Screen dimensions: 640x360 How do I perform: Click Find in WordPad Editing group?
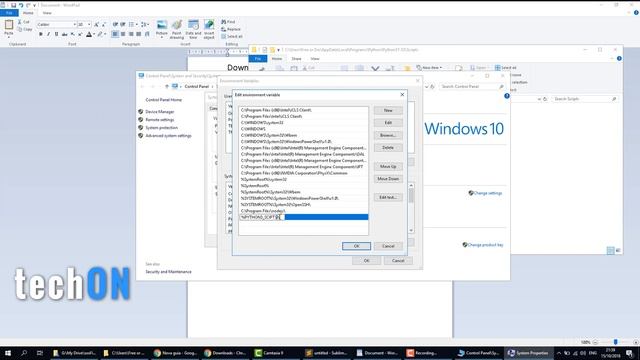tap(228, 22)
